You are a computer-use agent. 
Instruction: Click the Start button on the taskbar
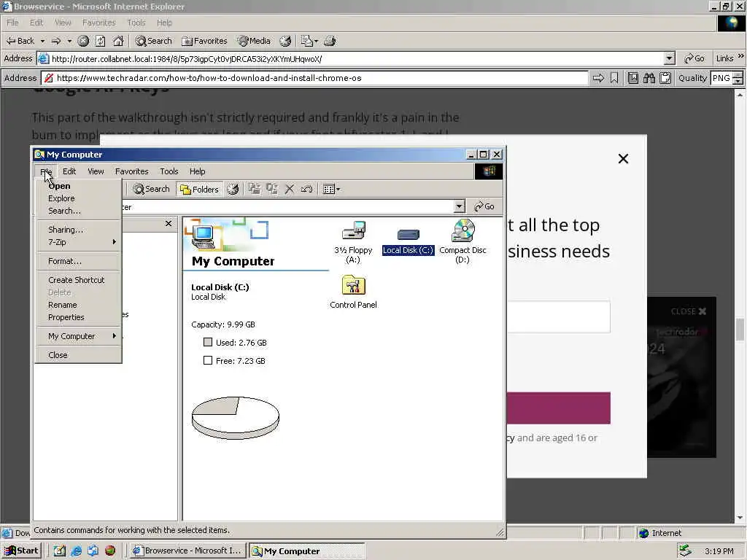(22, 551)
